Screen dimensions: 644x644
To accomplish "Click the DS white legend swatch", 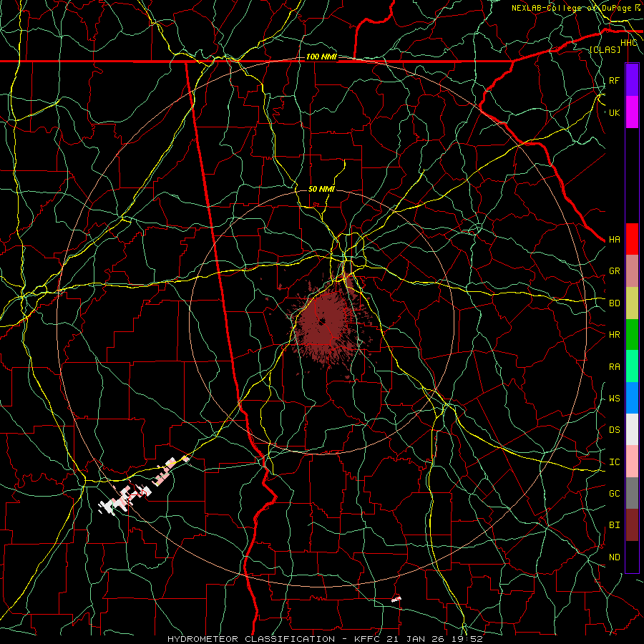I will 632,429.
